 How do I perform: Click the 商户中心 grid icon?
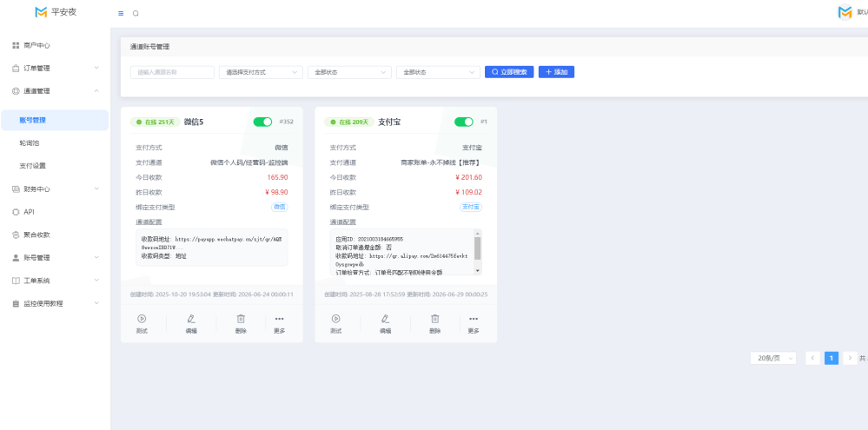pos(16,45)
